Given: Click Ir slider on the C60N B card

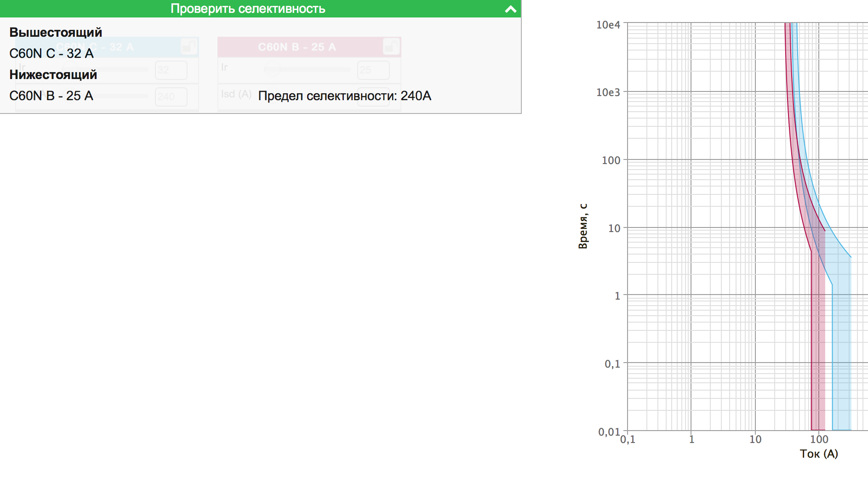Looking at the screenshot, I should pyautogui.click(x=307, y=69).
